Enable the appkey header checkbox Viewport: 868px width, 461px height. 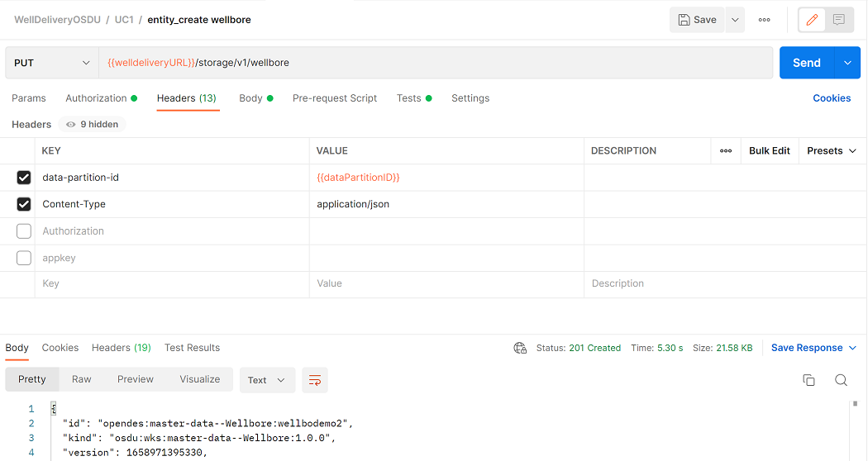click(24, 258)
